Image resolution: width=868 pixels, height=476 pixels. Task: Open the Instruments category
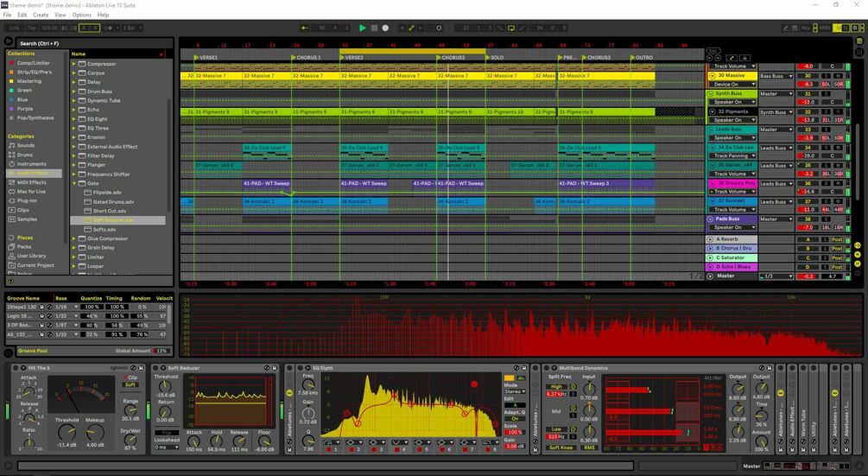pyautogui.click(x=32, y=164)
